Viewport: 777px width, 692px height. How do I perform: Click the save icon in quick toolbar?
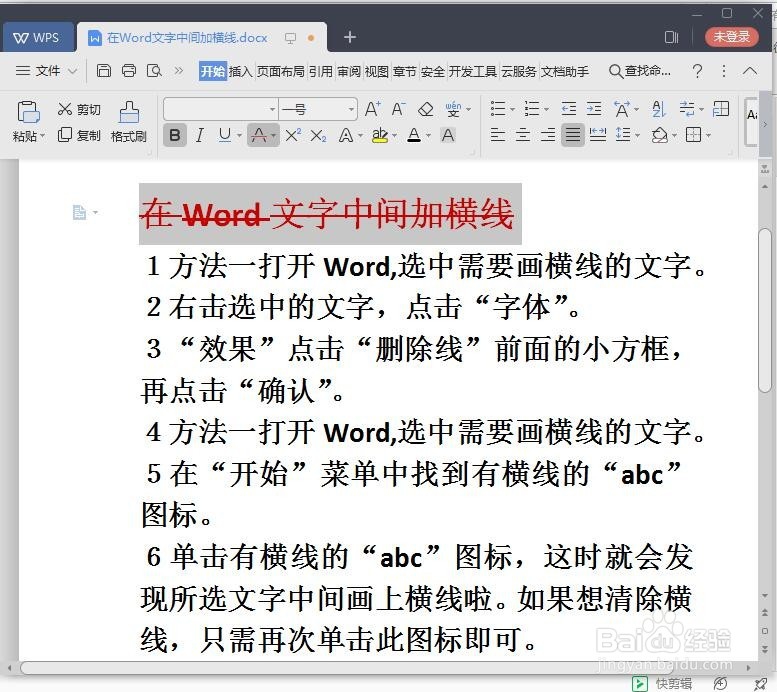(x=103, y=71)
